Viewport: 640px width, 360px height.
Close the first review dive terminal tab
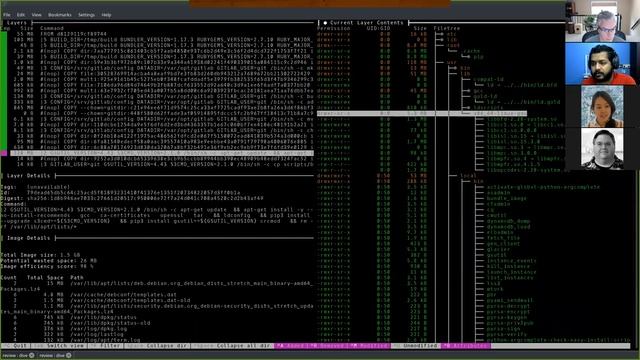[31, 355]
